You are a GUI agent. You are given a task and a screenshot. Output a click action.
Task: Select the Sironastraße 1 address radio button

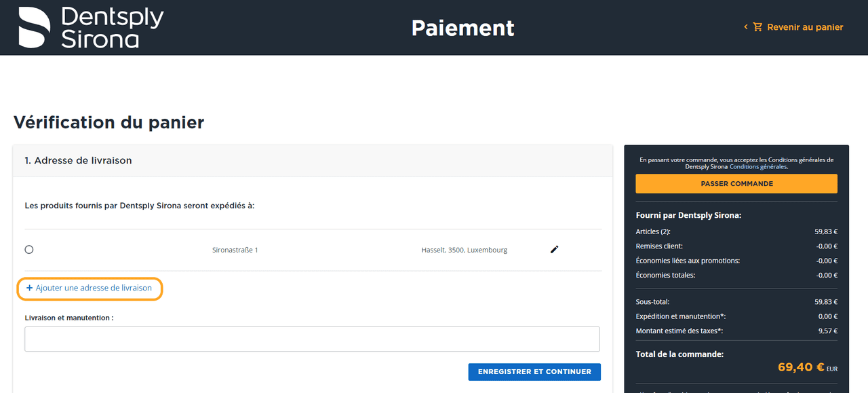click(29, 250)
